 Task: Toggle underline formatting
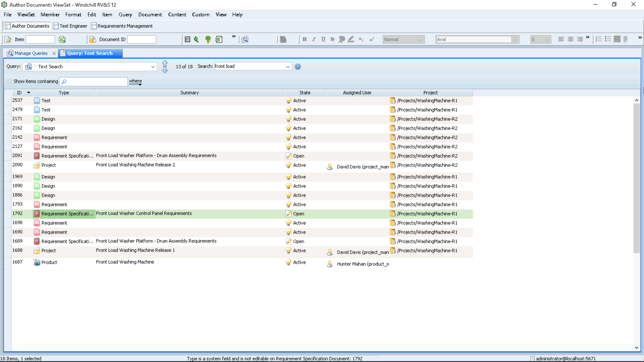coord(323,39)
